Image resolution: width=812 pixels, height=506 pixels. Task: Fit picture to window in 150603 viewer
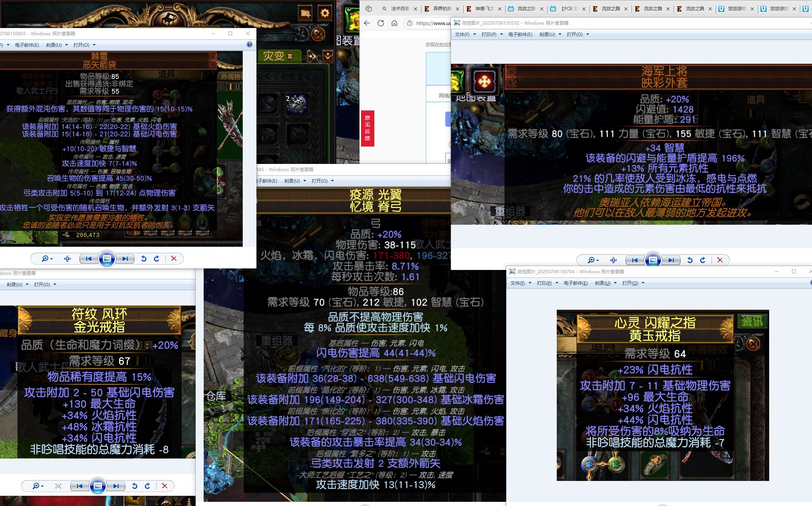pos(68,259)
